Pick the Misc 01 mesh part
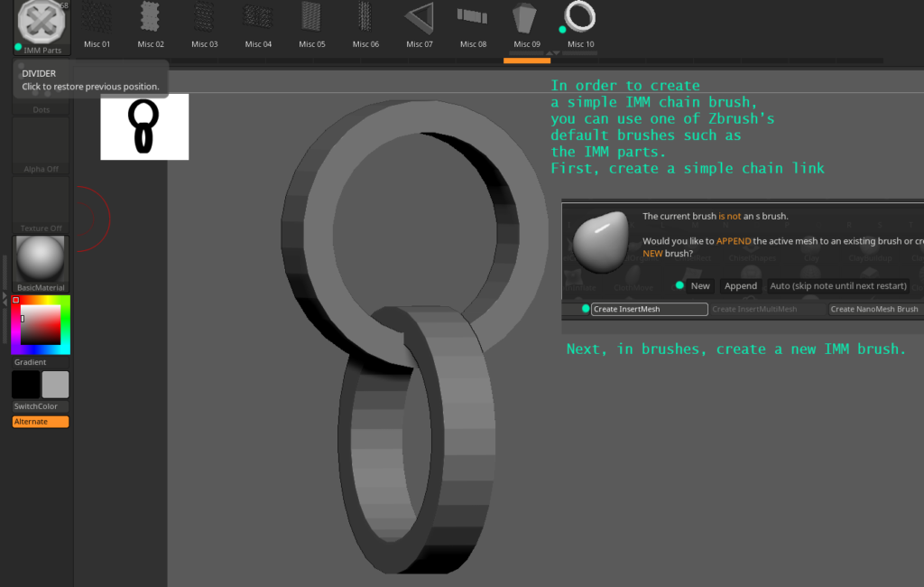This screenshot has height=587, width=924. [97, 18]
